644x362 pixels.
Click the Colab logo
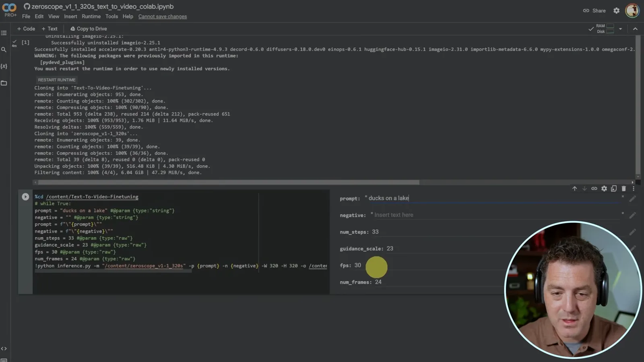tap(10, 8)
